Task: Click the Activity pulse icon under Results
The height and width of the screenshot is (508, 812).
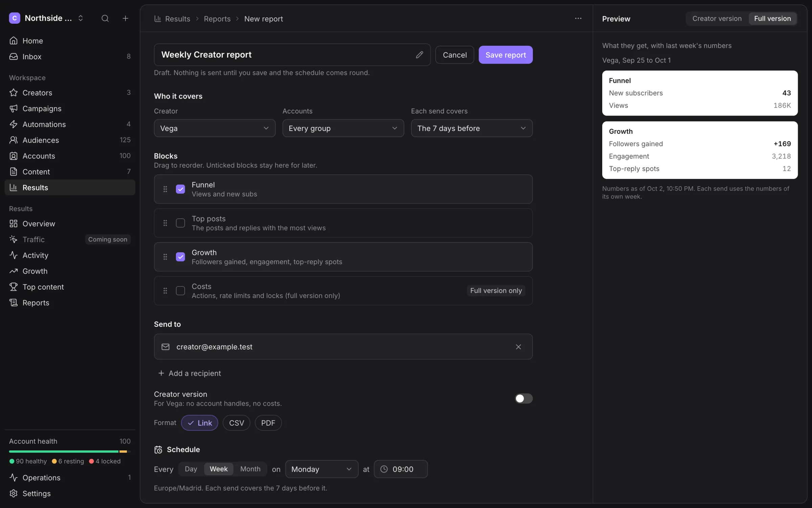Action: pyautogui.click(x=14, y=255)
